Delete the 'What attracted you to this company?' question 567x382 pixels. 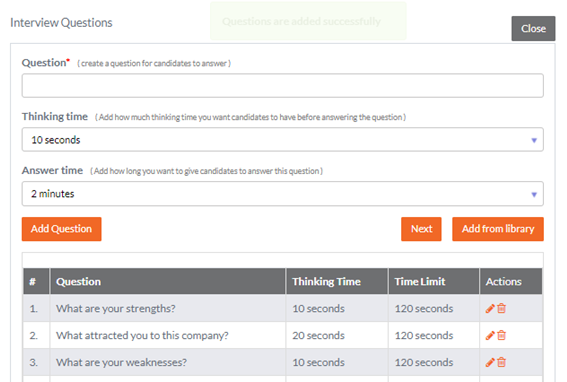click(502, 335)
